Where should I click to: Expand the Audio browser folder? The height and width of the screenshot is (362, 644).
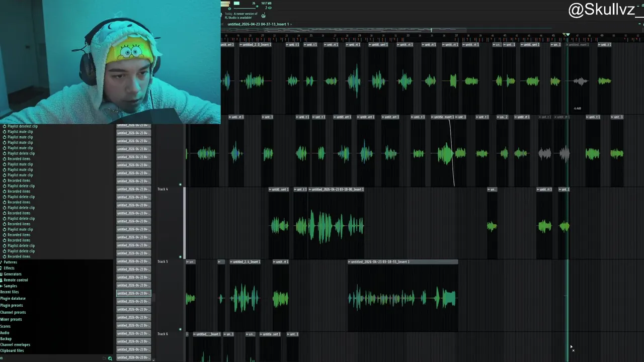[5, 333]
